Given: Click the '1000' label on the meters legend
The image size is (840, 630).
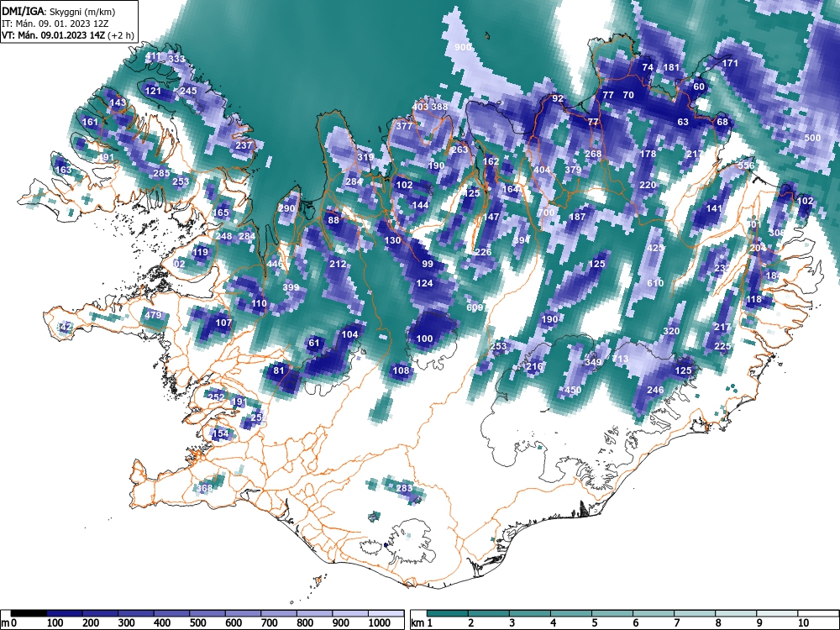Looking at the screenshot, I should (x=380, y=623).
